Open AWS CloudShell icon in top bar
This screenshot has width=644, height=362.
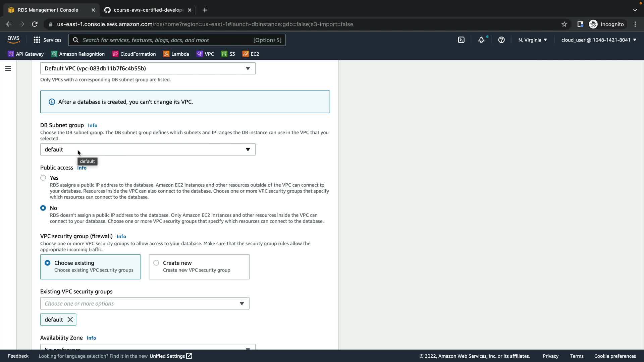(x=461, y=40)
